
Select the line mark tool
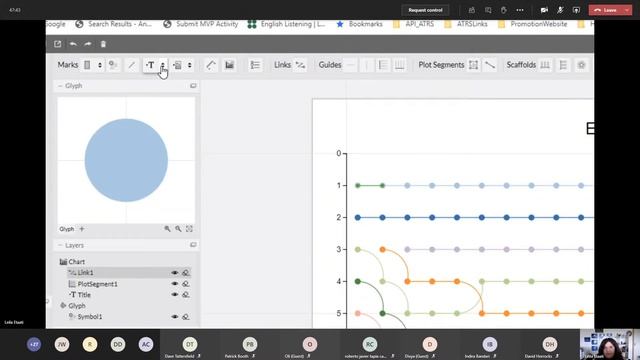[131, 65]
